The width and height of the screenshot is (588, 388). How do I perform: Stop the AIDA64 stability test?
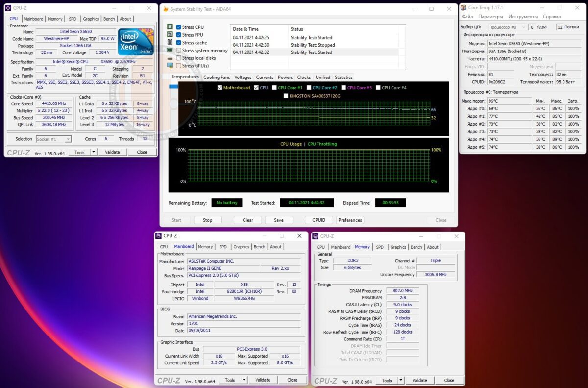tap(208, 220)
